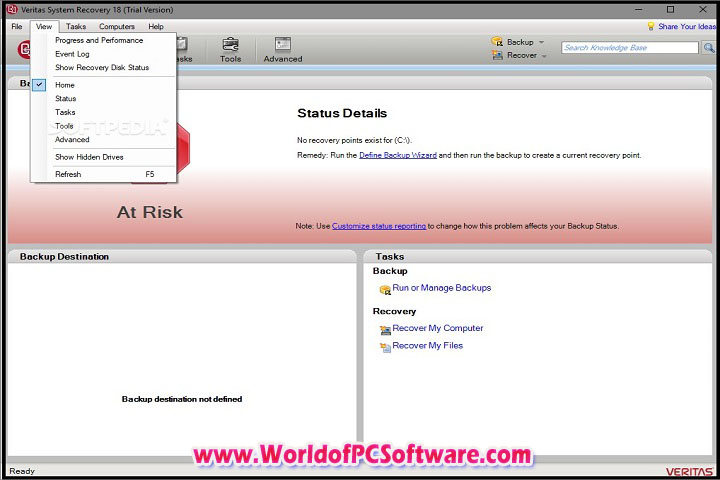
Task: Open the Help menu
Action: [156, 26]
